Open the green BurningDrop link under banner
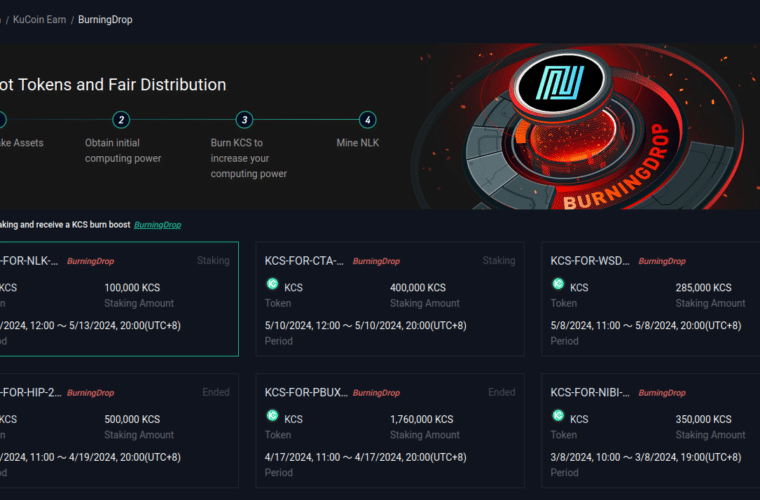Screen dimensions: 760x500 click(x=158, y=225)
